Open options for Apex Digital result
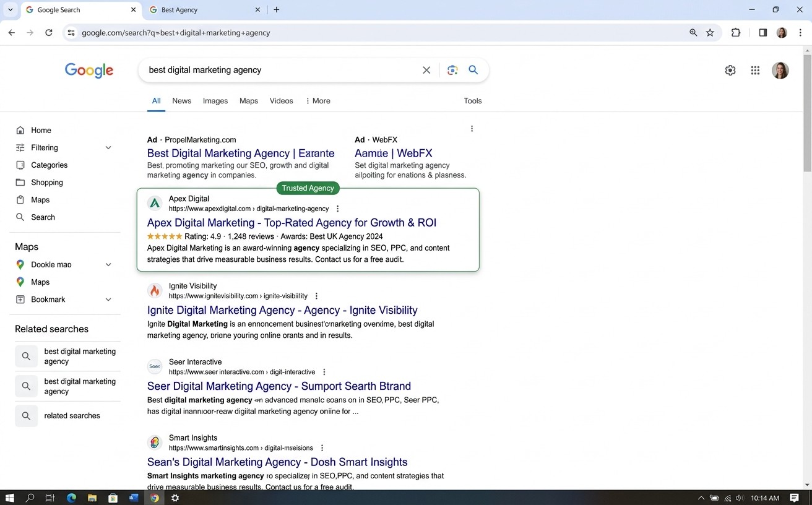Screen dimensions: 812x505 click(x=337, y=209)
